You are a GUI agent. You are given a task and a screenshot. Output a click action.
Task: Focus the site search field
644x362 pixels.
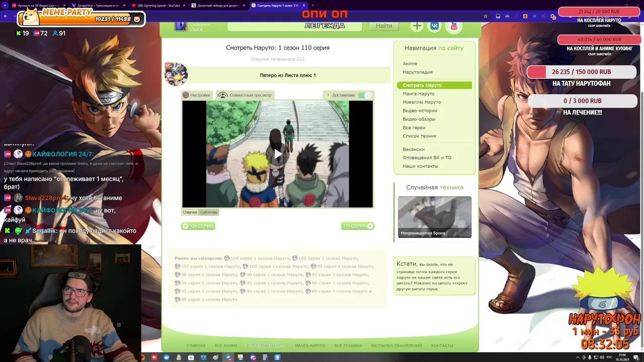click(x=295, y=26)
